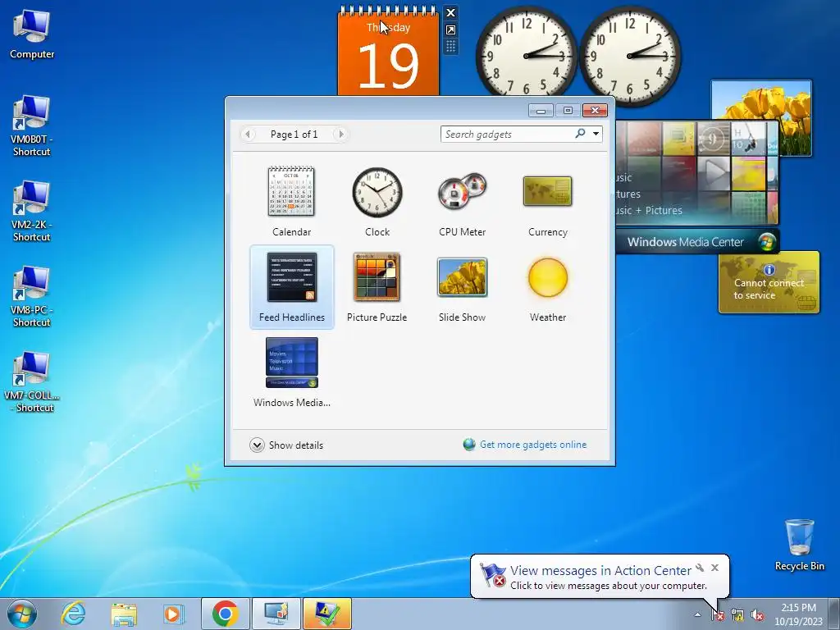
Task: Open the search options dropdown arrow
Action: point(596,134)
